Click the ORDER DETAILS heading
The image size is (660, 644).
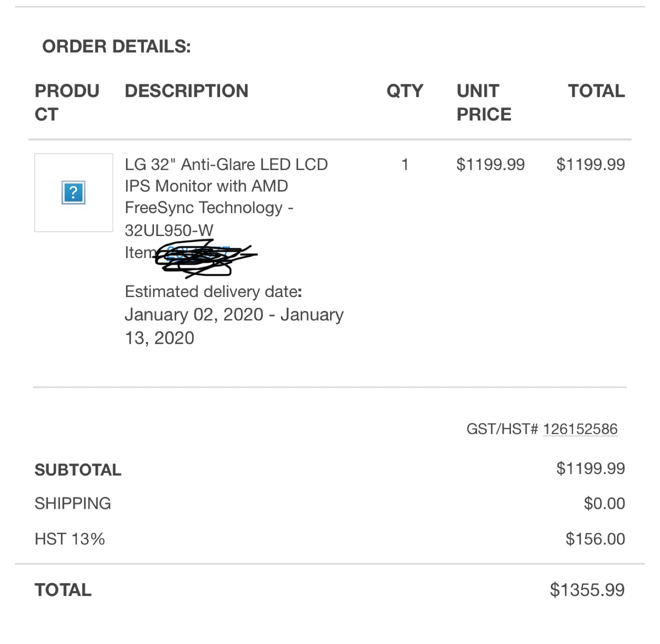[116, 46]
